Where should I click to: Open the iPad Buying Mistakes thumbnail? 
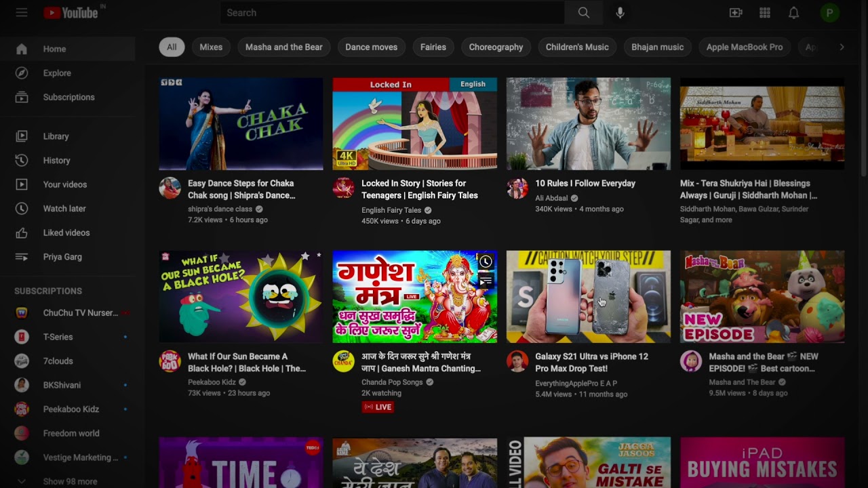762,463
